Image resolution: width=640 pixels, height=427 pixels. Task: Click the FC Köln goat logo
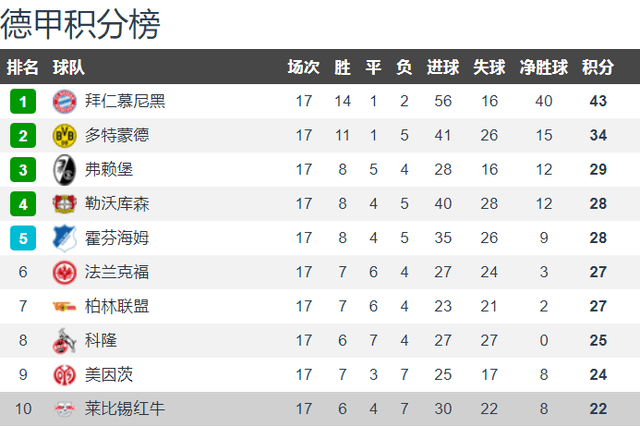coord(64,340)
